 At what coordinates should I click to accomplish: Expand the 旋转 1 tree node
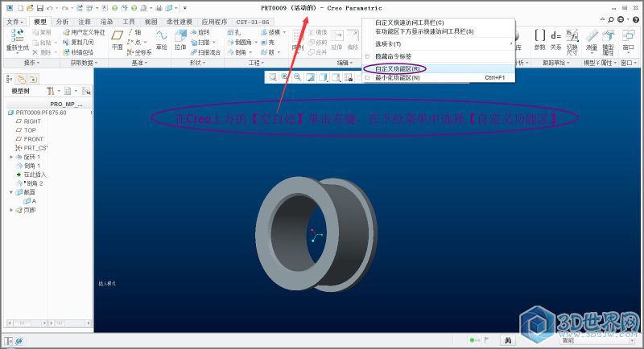[x=11, y=157]
